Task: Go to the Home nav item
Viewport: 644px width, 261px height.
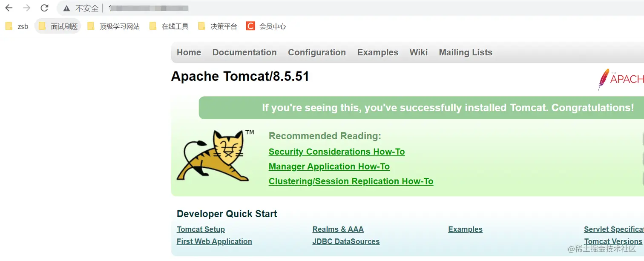Action: pyautogui.click(x=189, y=52)
